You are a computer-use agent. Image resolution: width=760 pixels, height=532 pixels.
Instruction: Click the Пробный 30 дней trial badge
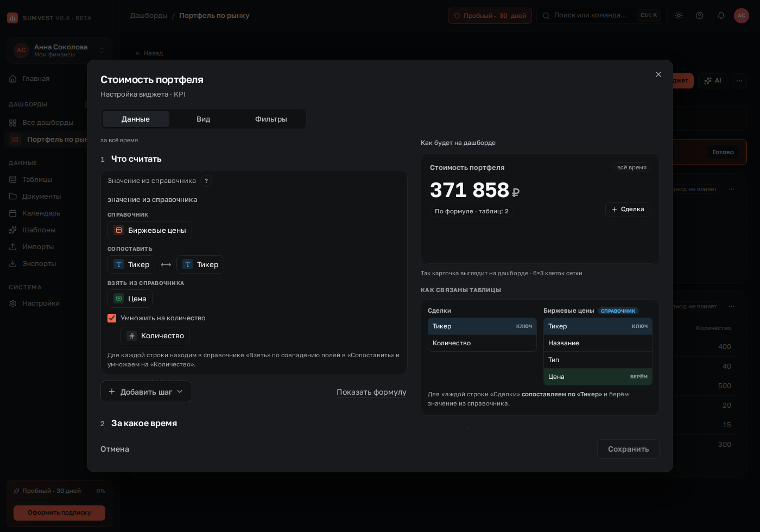490,16
